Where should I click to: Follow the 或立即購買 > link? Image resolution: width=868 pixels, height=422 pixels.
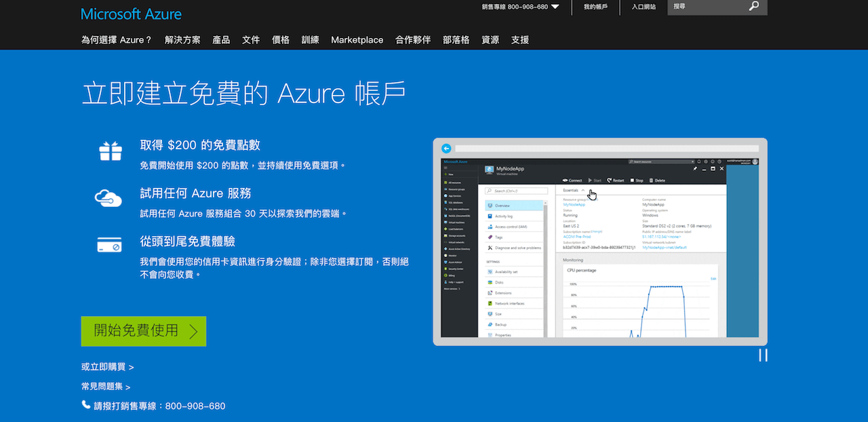pyautogui.click(x=107, y=367)
